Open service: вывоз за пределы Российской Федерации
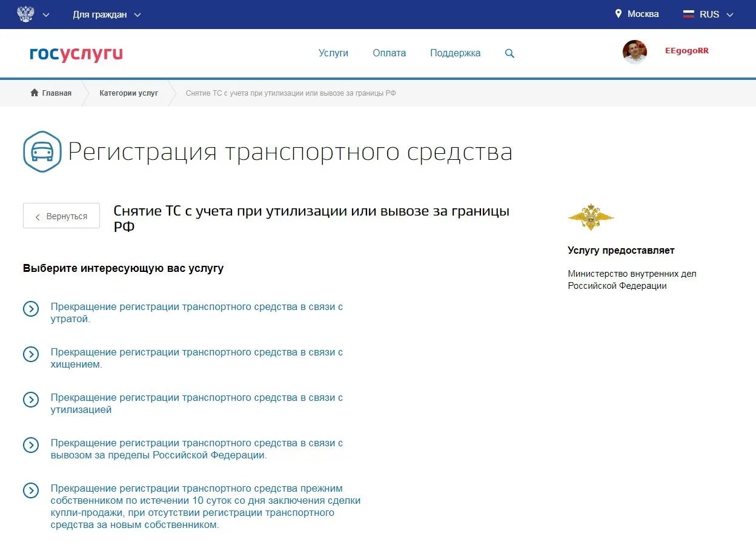 tap(197, 449)
